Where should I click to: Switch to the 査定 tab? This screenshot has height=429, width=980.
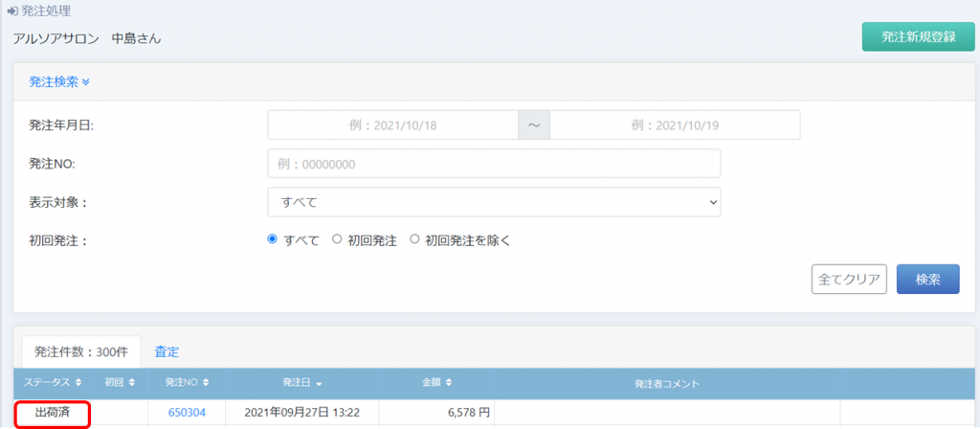click(x=167, y=351)
